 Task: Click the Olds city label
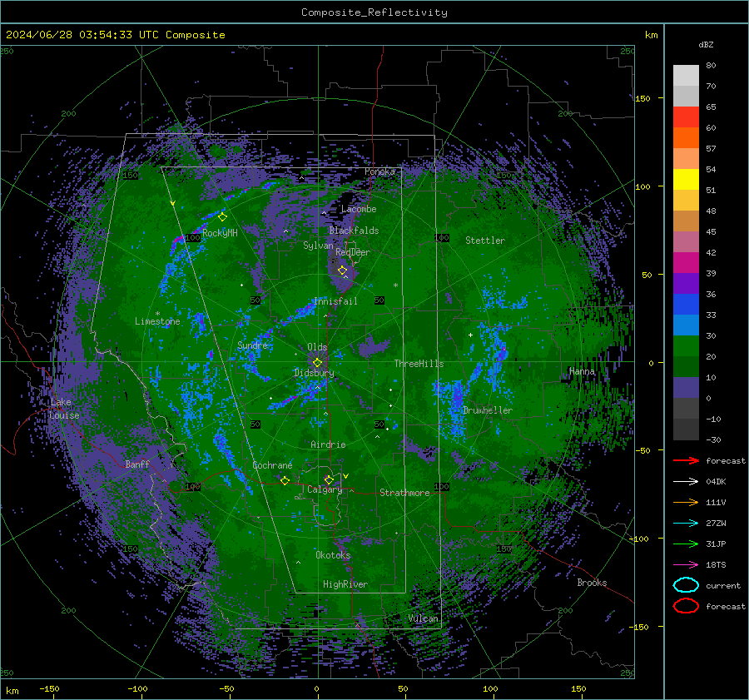point(317,347)
